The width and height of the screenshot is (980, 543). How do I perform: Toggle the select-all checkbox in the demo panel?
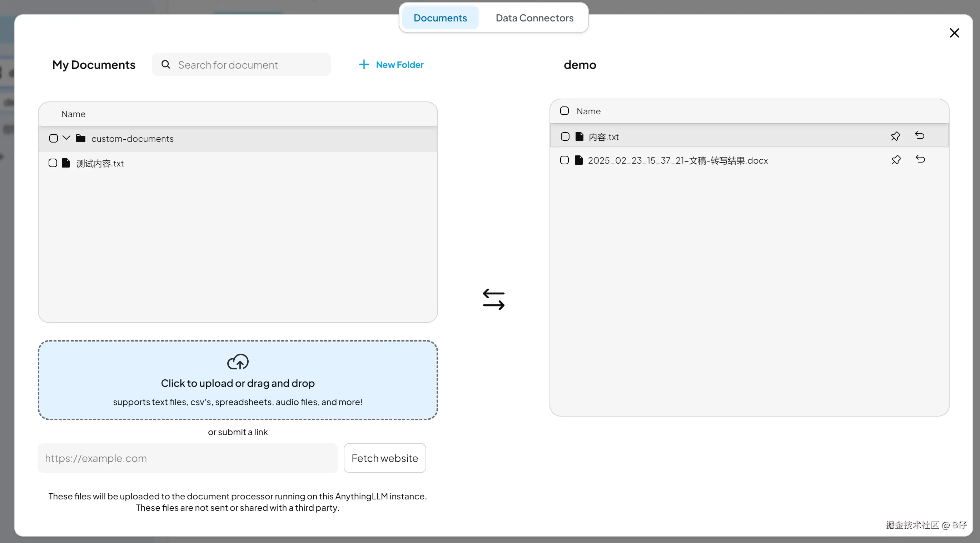(564, 111)
